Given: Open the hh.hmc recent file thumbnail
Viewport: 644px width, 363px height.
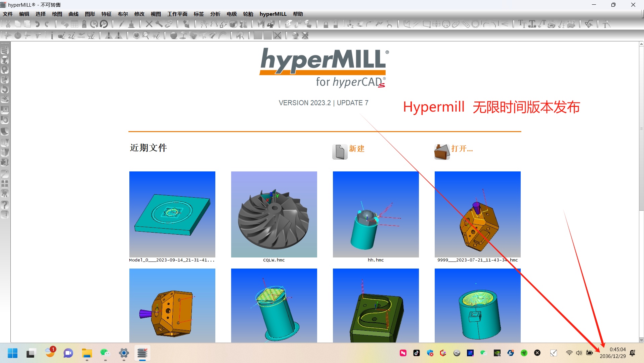Looking at the screenshot, I should [x=376, y=214].
